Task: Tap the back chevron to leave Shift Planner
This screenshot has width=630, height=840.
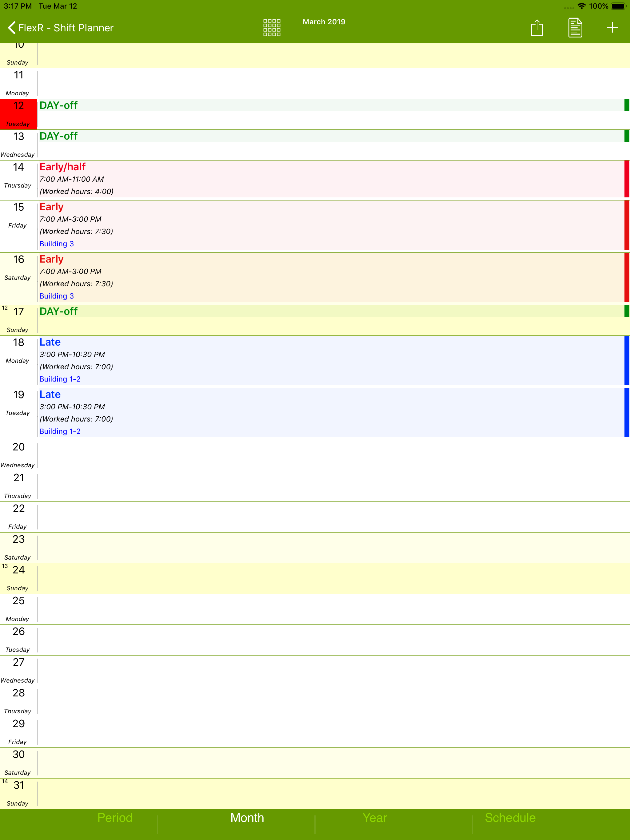Action: click(x=11, y=28)
